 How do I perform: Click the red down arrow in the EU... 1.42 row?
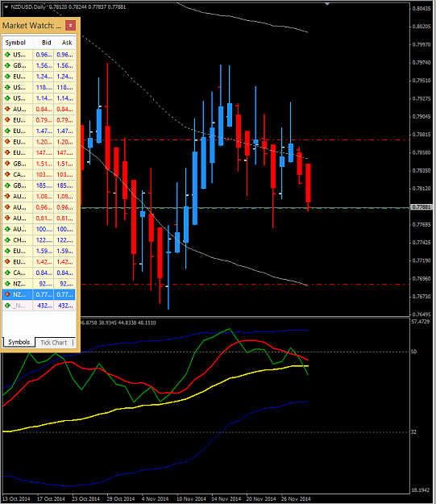(7, 262)
